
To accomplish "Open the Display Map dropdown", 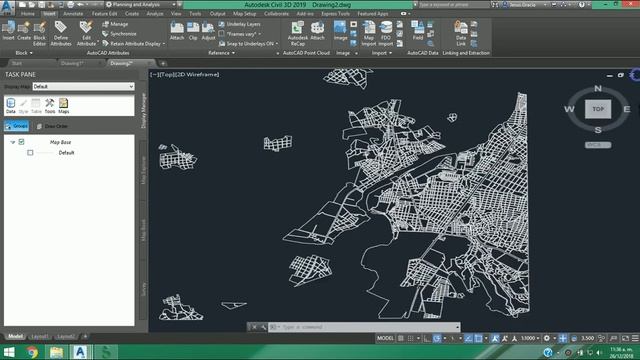I will click(83, 87).
